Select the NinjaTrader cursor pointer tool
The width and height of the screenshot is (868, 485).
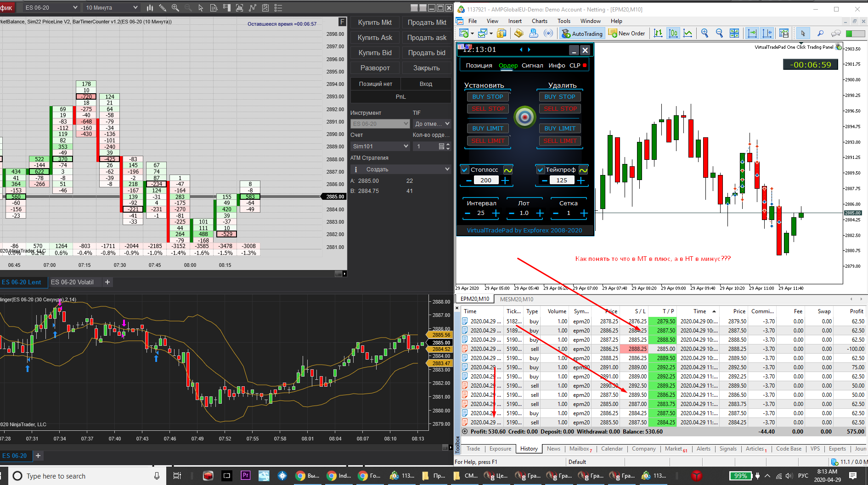(x=201, y=8)
